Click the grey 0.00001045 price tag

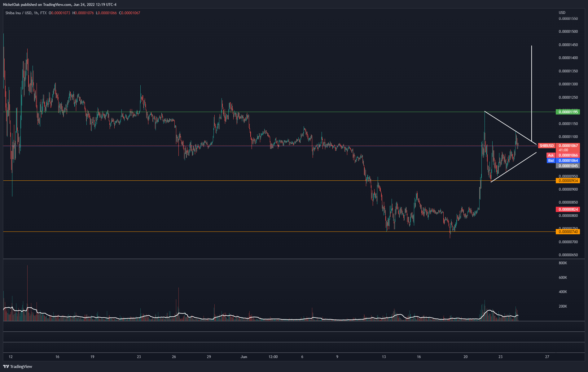pyautogui.click(x=568, y=166)
